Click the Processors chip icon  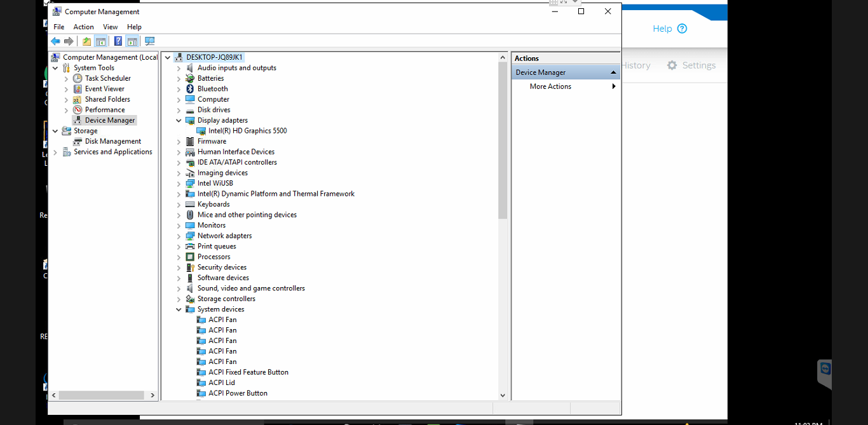pos(190,257)
